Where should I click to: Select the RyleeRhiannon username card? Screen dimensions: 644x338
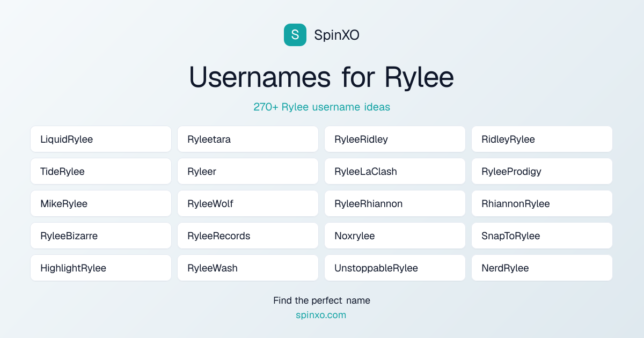(395, 203)
